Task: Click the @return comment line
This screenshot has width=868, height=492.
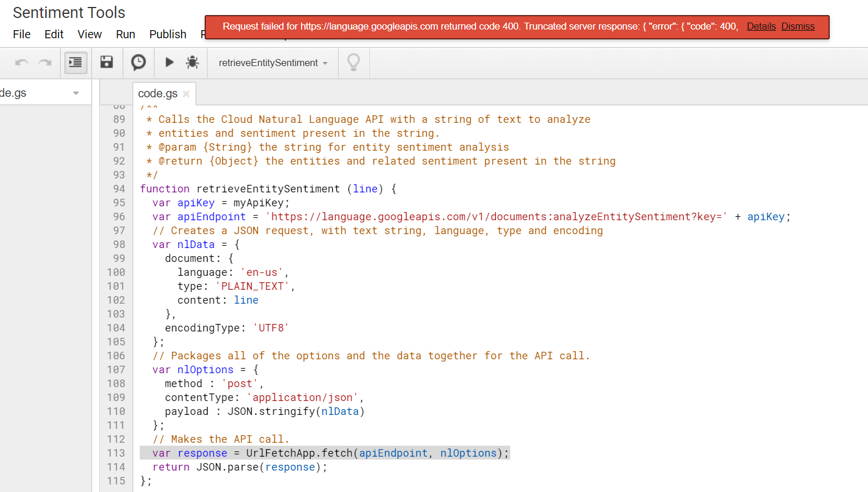Action: click(x=381, y=161)
